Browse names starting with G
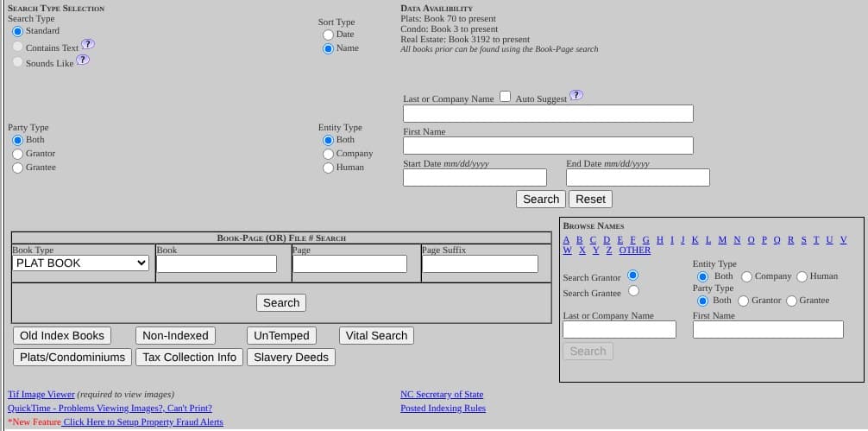This screenshot has height=431, width=868. click(x=646, y=240)
